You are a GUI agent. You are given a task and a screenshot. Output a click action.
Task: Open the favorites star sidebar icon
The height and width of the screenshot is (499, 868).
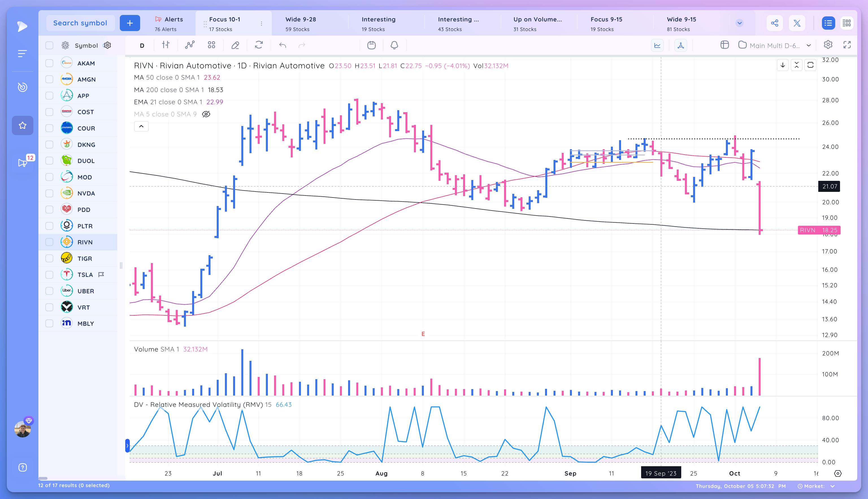[23, 125]
